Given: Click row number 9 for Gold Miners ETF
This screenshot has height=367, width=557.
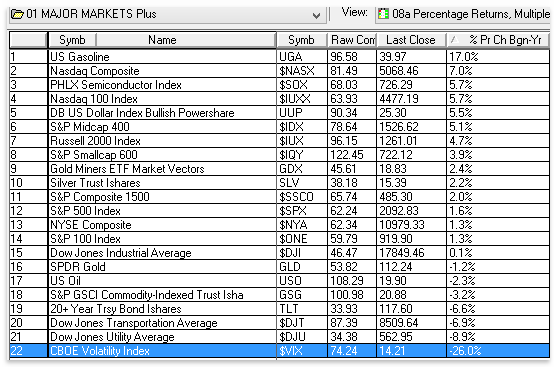Looking at the screenshot, I should (28, 169).
